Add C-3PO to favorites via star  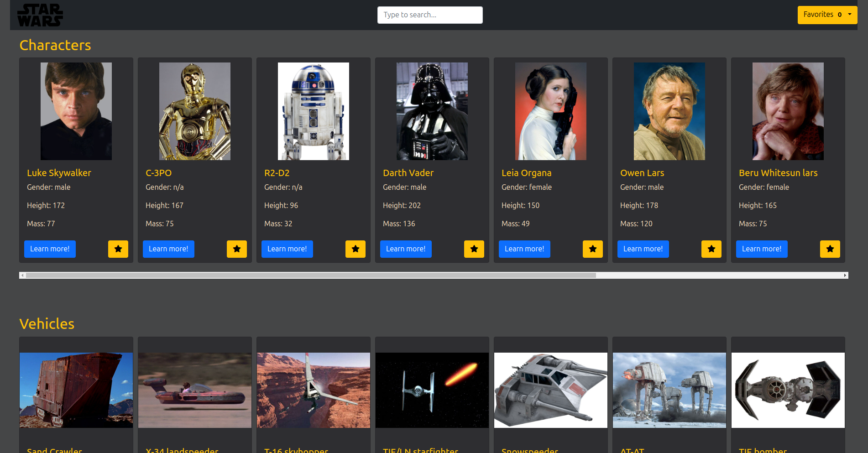[x=237, y=249]
